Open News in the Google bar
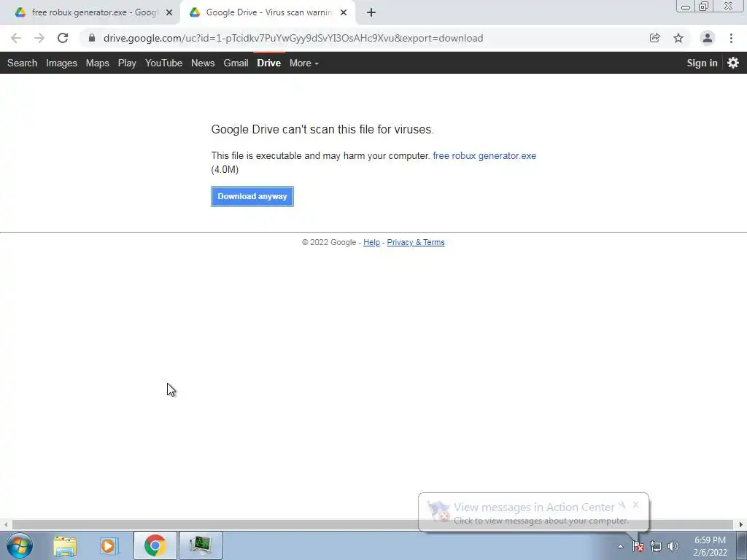 click(x=203, y=63)
